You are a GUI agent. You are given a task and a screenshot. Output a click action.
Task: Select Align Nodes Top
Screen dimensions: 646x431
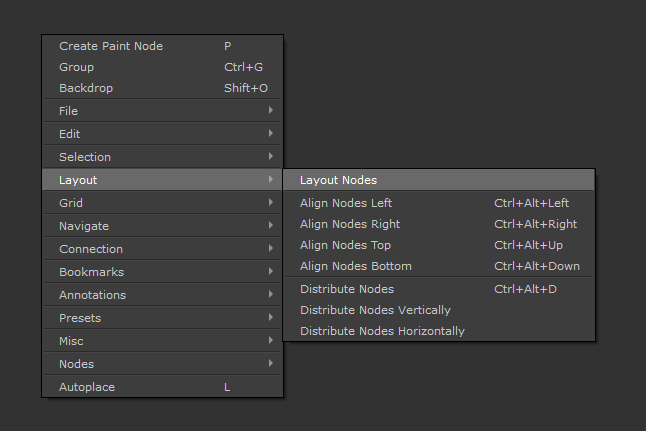[x=346, y=245]
